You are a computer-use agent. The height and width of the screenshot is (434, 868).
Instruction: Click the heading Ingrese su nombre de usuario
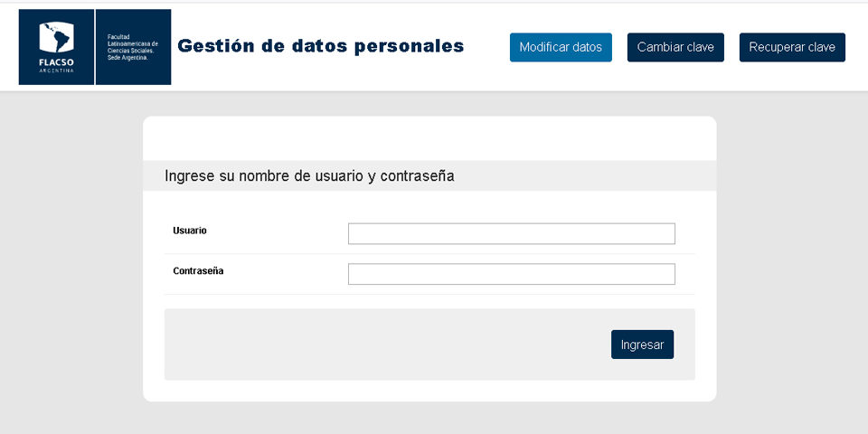click(309, 176)
